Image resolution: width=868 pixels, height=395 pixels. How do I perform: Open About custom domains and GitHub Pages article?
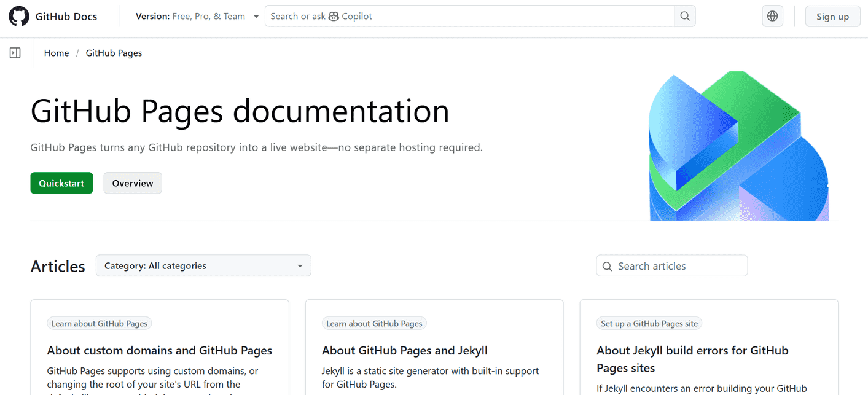160,351
